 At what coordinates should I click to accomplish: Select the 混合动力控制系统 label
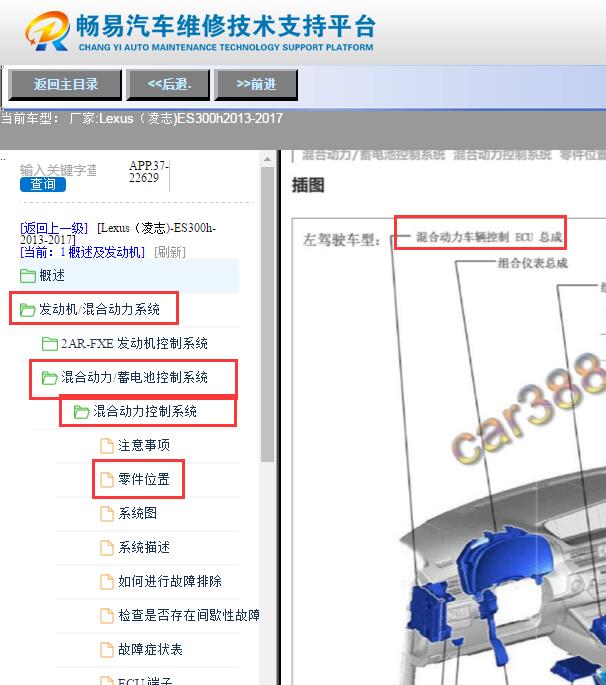tap(145, 411)
